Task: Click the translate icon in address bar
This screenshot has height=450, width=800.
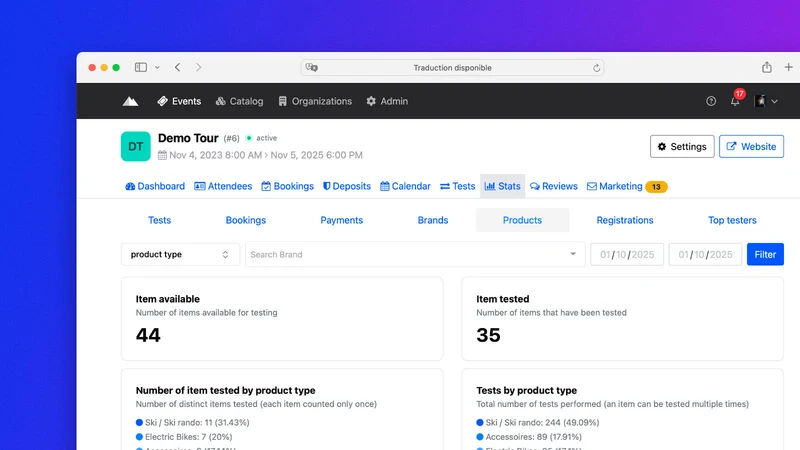Action: tap(311, 67)
